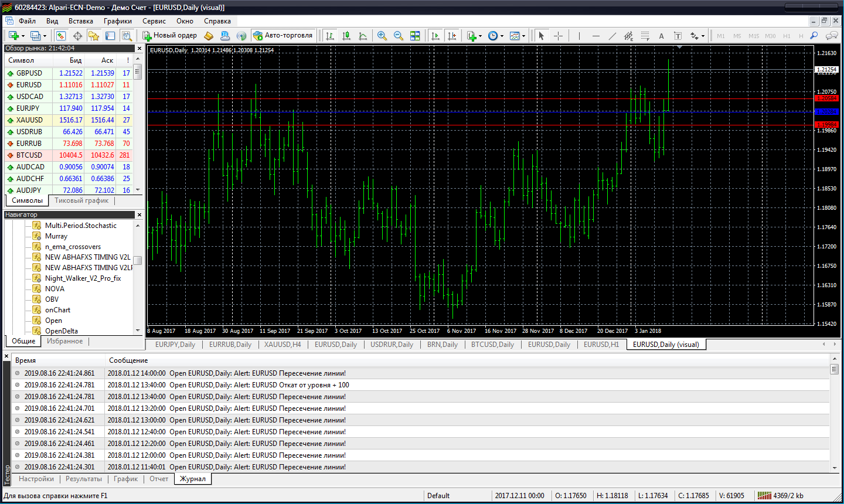Screen dimensions: 844x504
Task: Select the crosshair cursor tool
Action: [x=558, y=36]
